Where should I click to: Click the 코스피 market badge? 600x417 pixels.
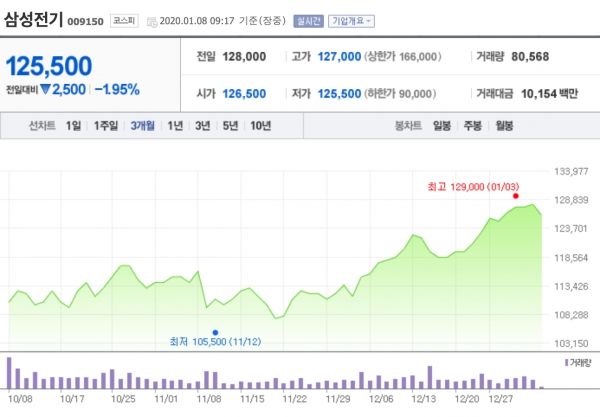(x=124, y=21)
